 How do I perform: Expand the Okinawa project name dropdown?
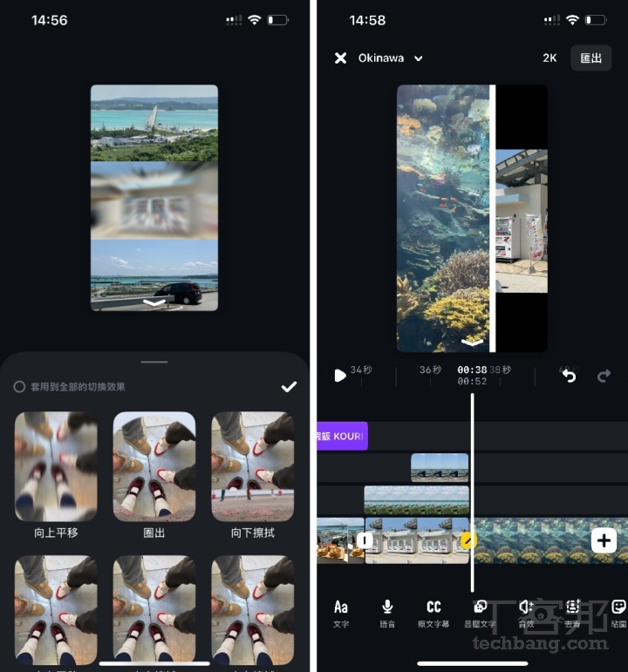[419, 58]
